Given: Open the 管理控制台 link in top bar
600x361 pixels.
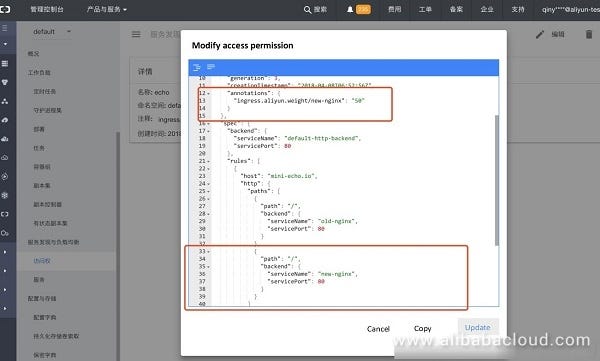Looking at the screenshot, I should pos(47,9).
